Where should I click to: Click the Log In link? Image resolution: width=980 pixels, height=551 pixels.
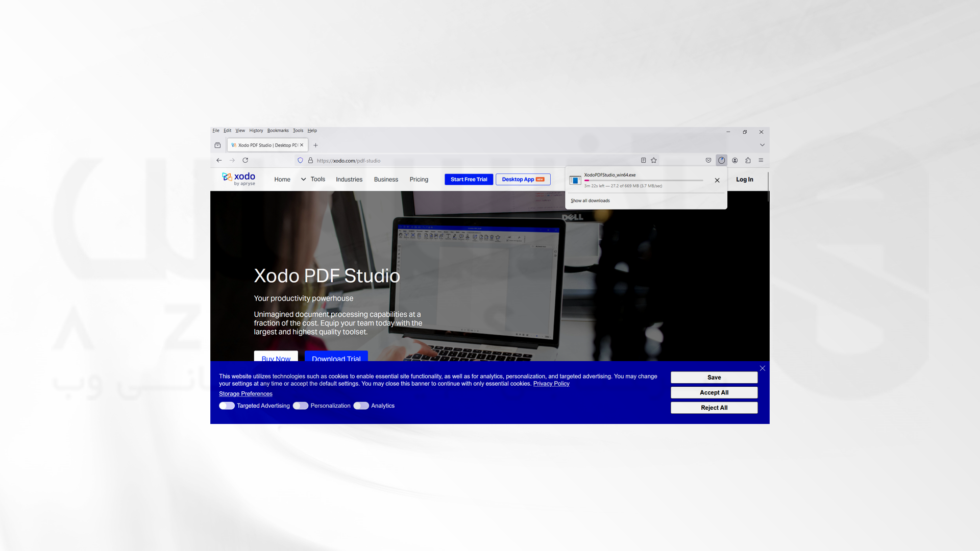pos(745,180)
